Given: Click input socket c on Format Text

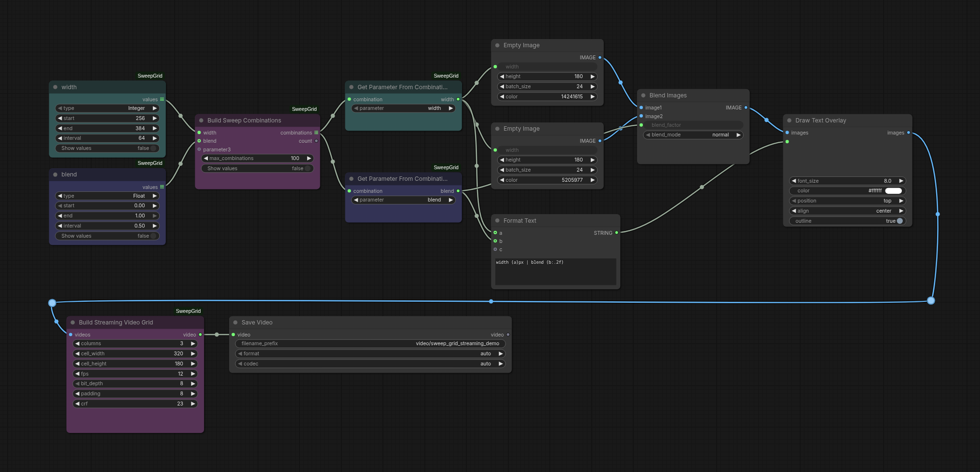Looking at the screenshot, I should pos(495,249).
